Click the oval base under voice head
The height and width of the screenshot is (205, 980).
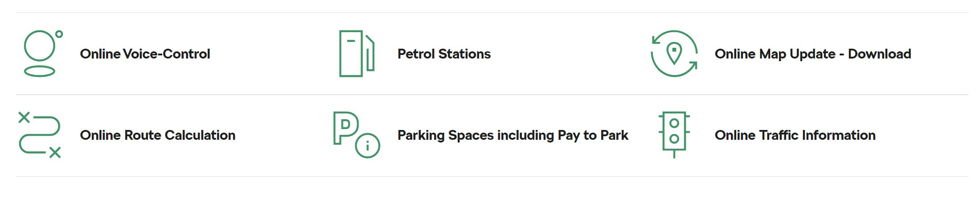pos(40,71)
